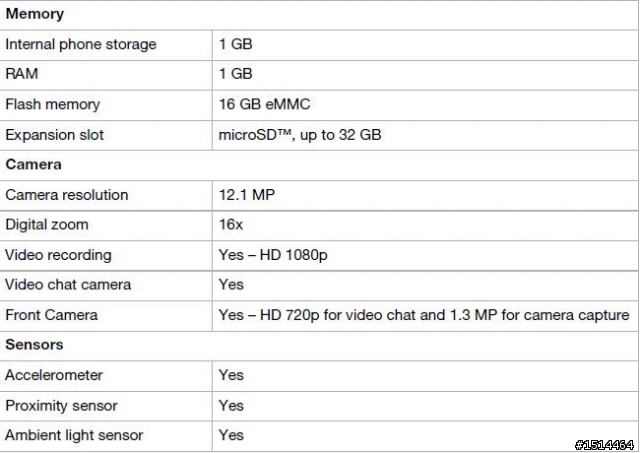
Task: Select the Expansion slot label
Action: [55, 135]
